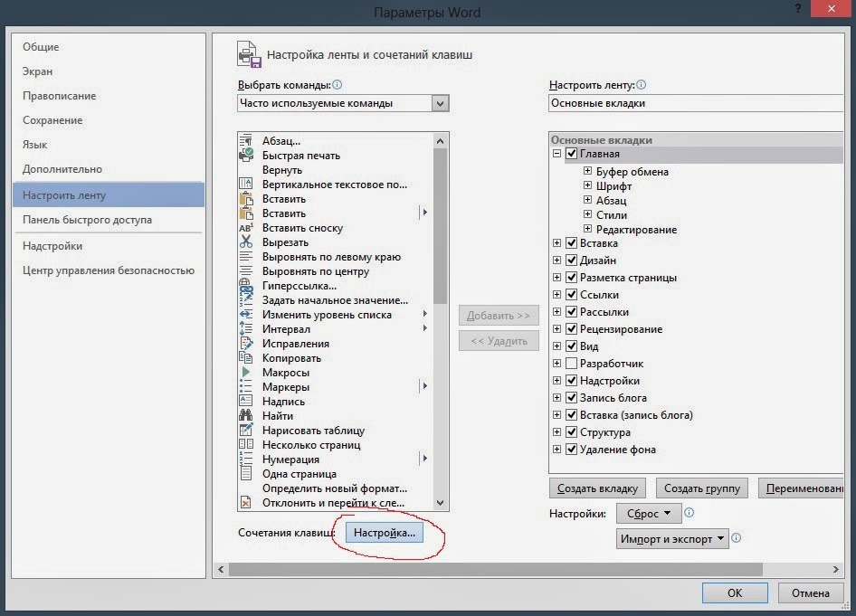
Task: Uncheck the Удаление фона checkbox
Action: [x=572, y=449]
